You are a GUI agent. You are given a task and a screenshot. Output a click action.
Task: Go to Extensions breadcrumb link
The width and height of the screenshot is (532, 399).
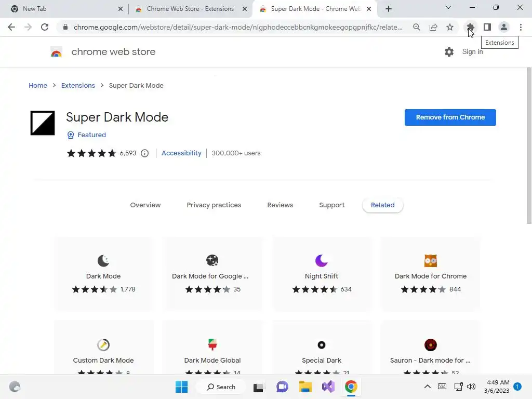click(x=78, y=86)
